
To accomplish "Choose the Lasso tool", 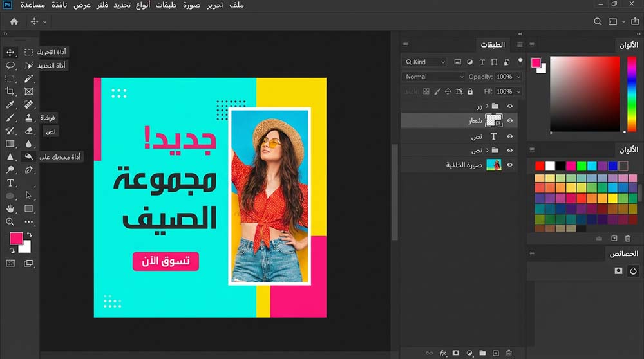I will pos(10,66).
